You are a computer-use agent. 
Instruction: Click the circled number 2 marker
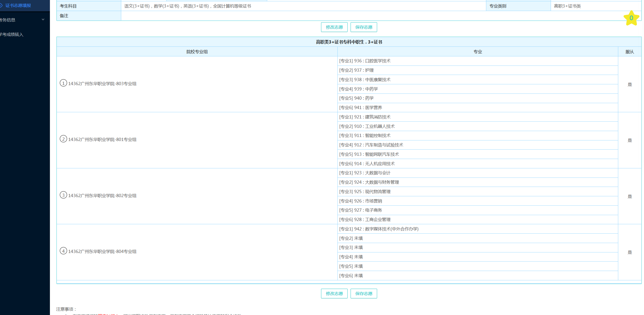63,139
